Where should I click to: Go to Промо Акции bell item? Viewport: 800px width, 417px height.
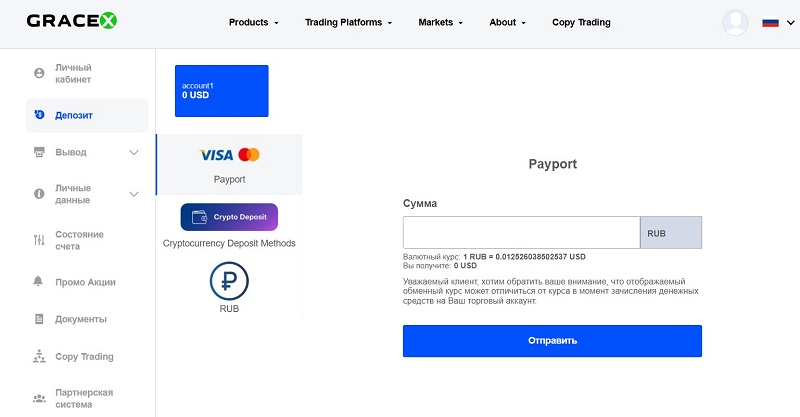[85, 282]
